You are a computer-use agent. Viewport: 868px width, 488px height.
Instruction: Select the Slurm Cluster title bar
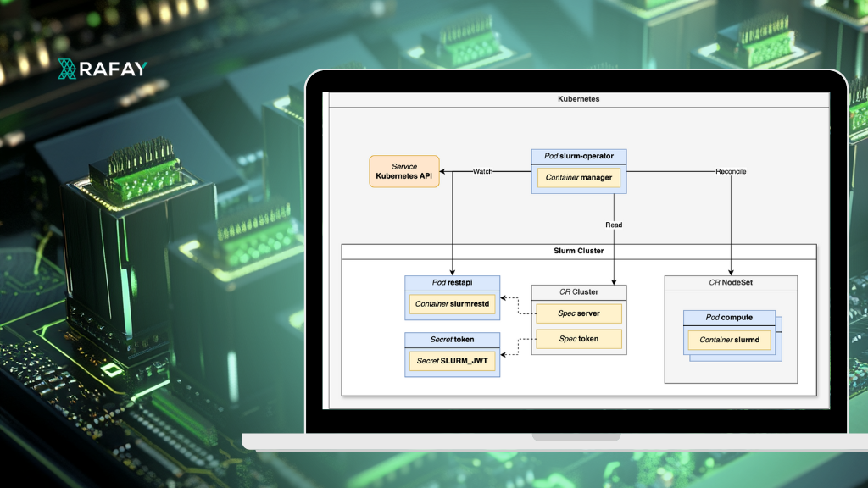[578, 252]
